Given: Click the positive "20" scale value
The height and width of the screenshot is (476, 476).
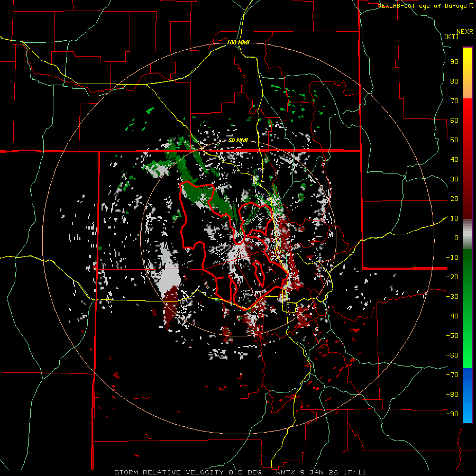Looking at the screenshot, I should tap(454, 199).
